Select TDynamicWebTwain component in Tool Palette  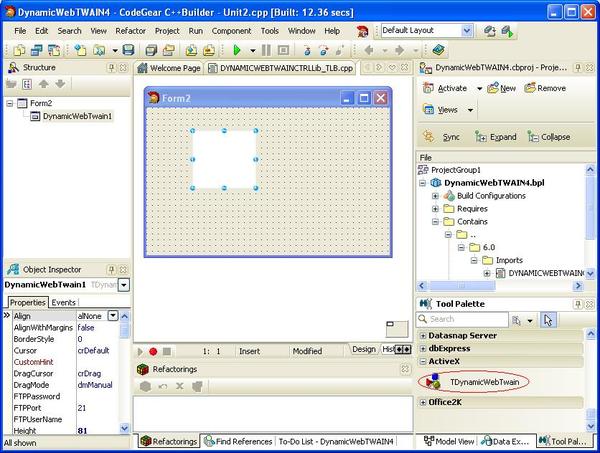click(489, 382)
